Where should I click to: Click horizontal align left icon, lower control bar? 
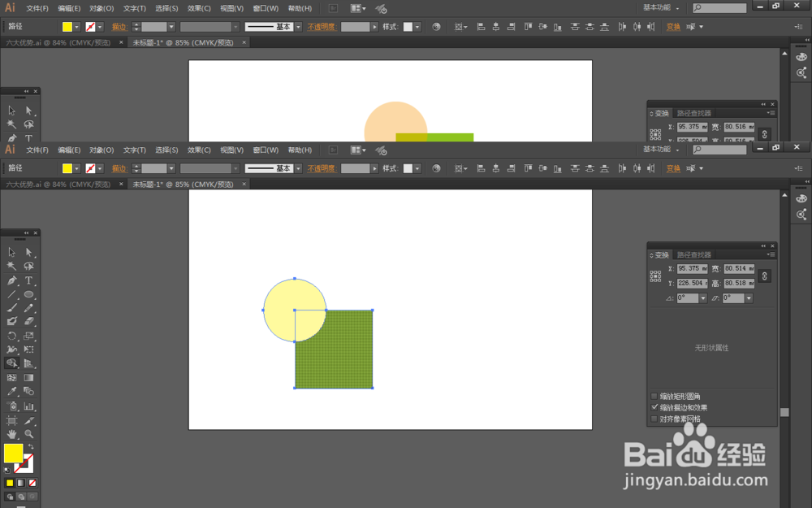click(481, 168)
